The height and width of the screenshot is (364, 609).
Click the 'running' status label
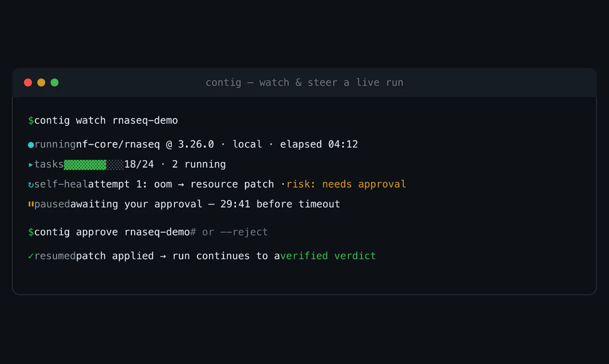click(x=55, y=145)
